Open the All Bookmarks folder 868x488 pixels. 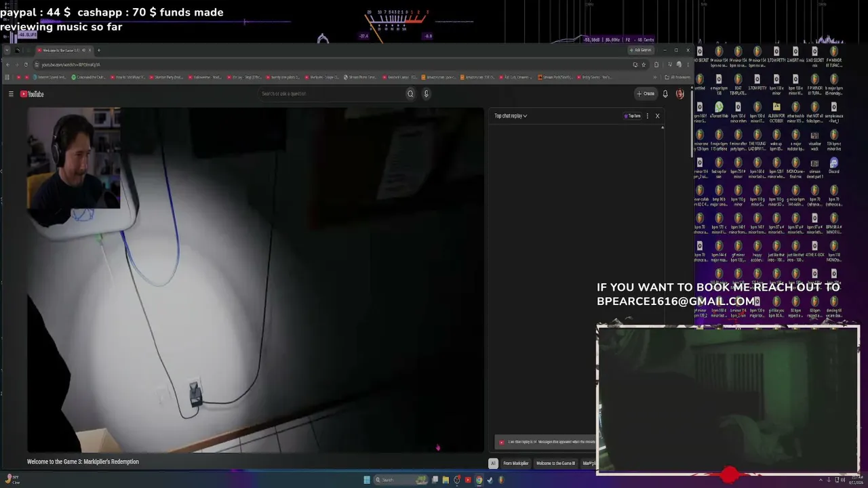[x=677, y=77]
